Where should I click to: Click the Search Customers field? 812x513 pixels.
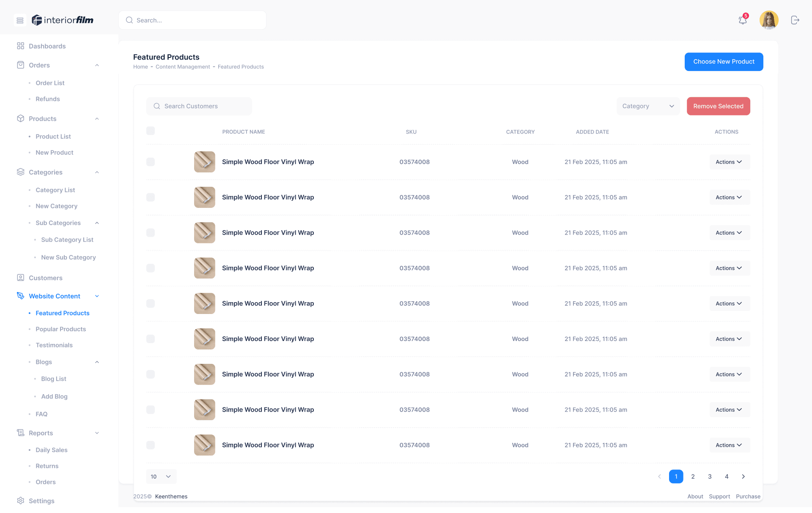coord(199,106)
